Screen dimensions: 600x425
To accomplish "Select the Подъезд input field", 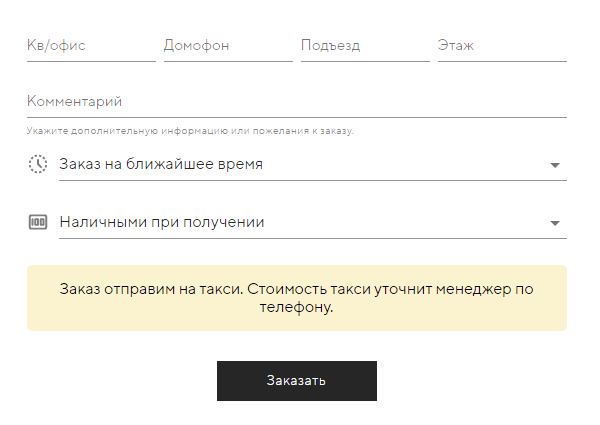I will [365, 46].
